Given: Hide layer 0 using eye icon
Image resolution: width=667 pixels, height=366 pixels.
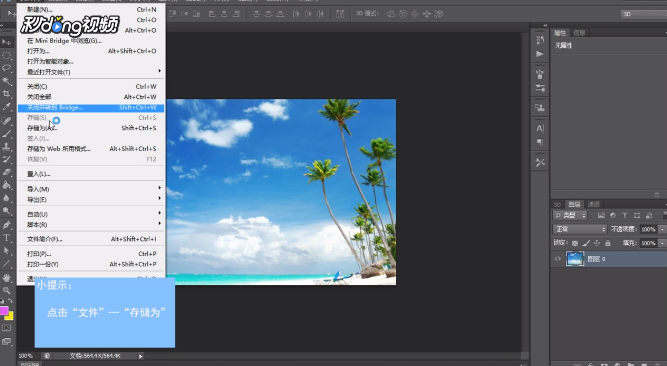Looking at the screenshot, I should pos(558,259).
